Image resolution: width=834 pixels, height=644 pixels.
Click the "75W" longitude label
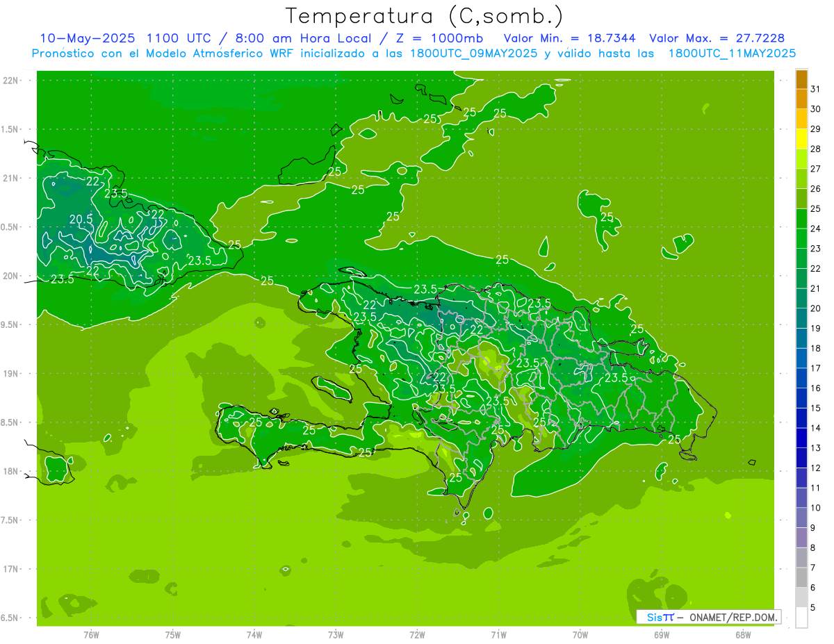pyautogui.click(x=173, y=635)
